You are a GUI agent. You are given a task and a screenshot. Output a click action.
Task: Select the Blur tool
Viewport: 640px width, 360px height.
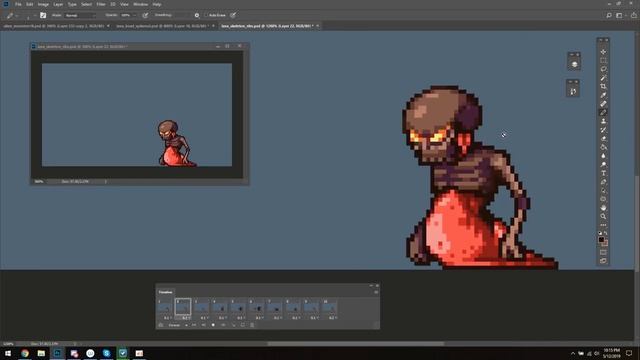(603, 156)
